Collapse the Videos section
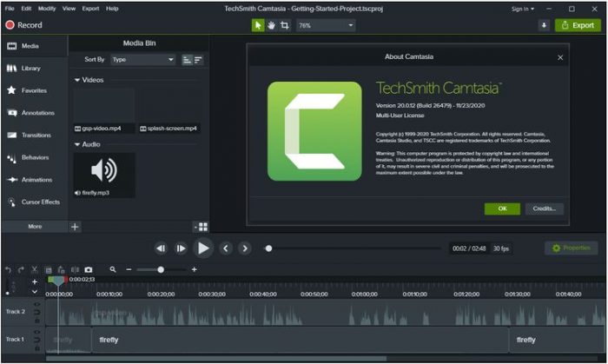 click(x=77, y=80)
